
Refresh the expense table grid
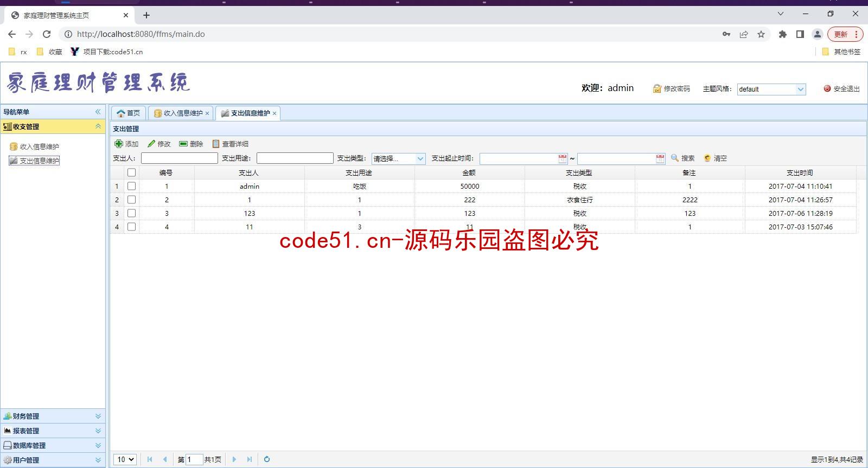[267, 459]
